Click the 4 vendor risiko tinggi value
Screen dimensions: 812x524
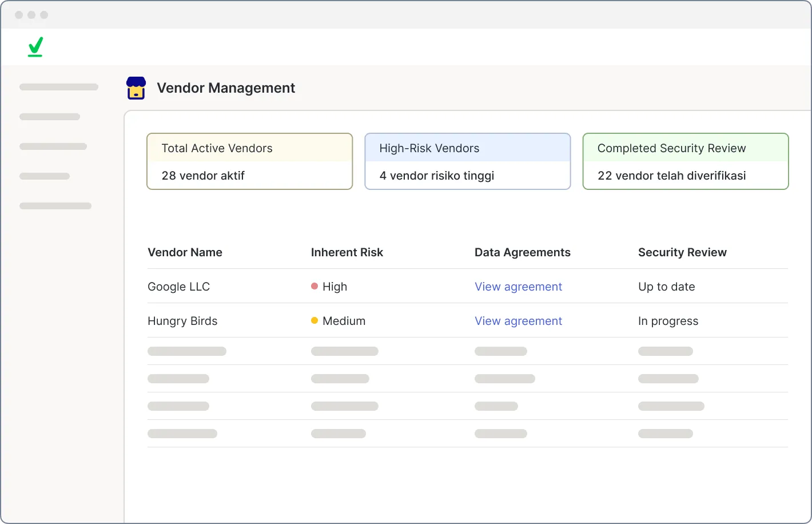(x=437, y=176)
